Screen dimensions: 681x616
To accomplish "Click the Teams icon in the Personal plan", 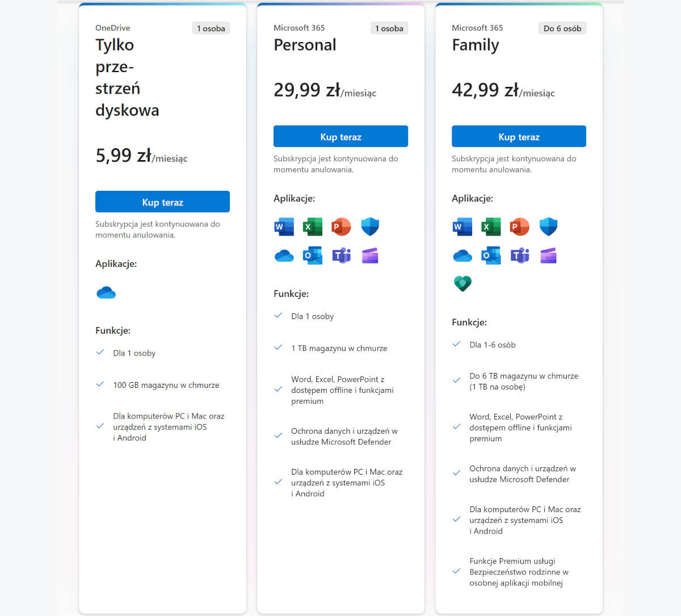I will (341, 255).
